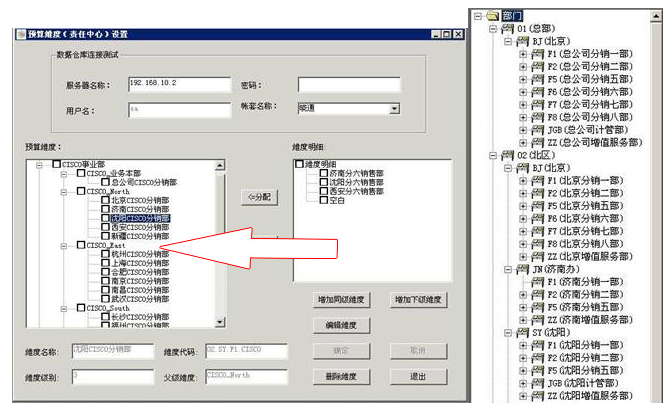The width and height of the screenshot is (668, 410).
Task: Click the F8 (北京分销八部) node icon
Action: [x=538, y=244]
